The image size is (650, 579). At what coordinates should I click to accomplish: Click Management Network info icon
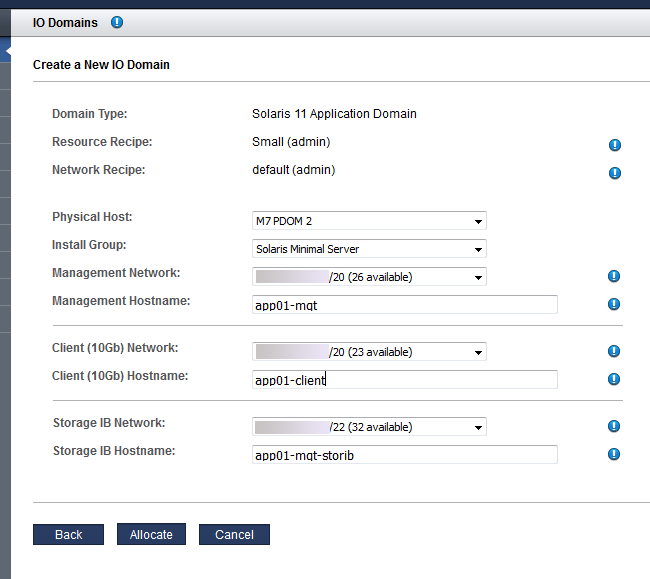[614, 276]
